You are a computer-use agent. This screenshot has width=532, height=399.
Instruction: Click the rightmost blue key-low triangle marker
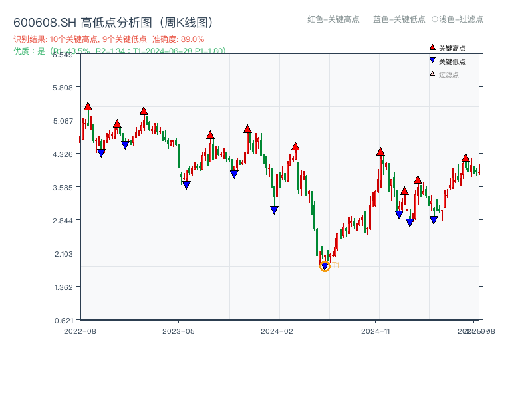[x=434, y=219]
